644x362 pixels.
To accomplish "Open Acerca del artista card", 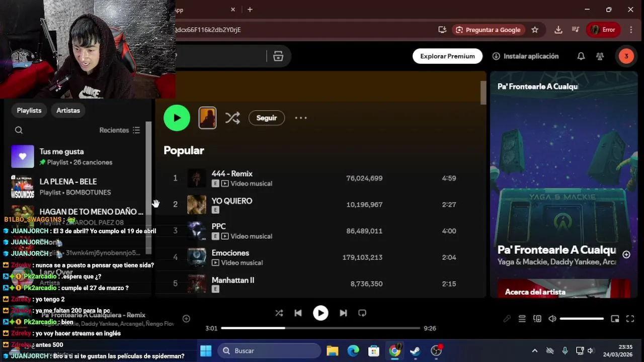I will pos(563,289).
